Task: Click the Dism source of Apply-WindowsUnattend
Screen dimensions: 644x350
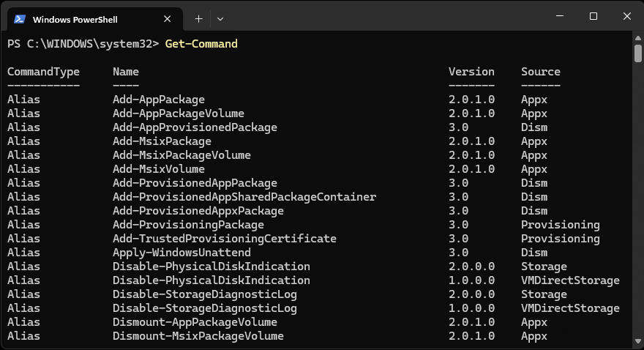Action: pos(534,253)
